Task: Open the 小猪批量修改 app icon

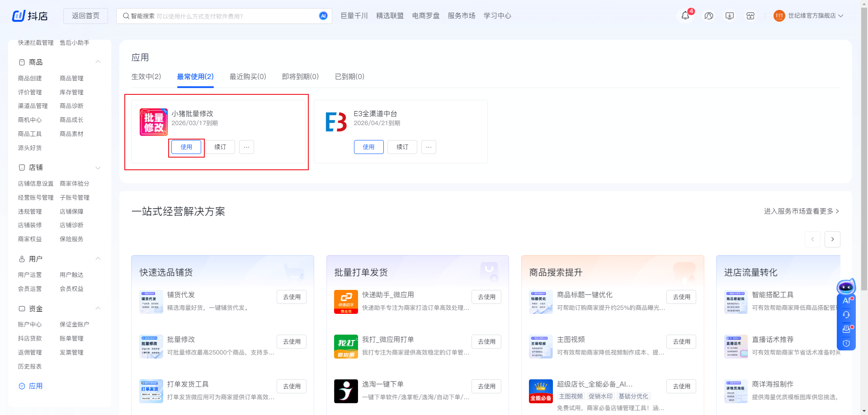Action: tap(154, 122)
